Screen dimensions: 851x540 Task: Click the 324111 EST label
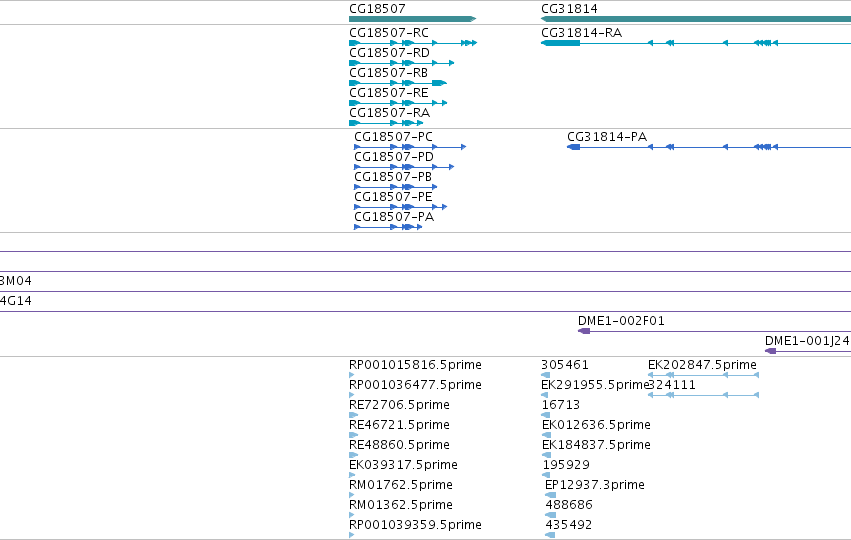pos(672,385)
